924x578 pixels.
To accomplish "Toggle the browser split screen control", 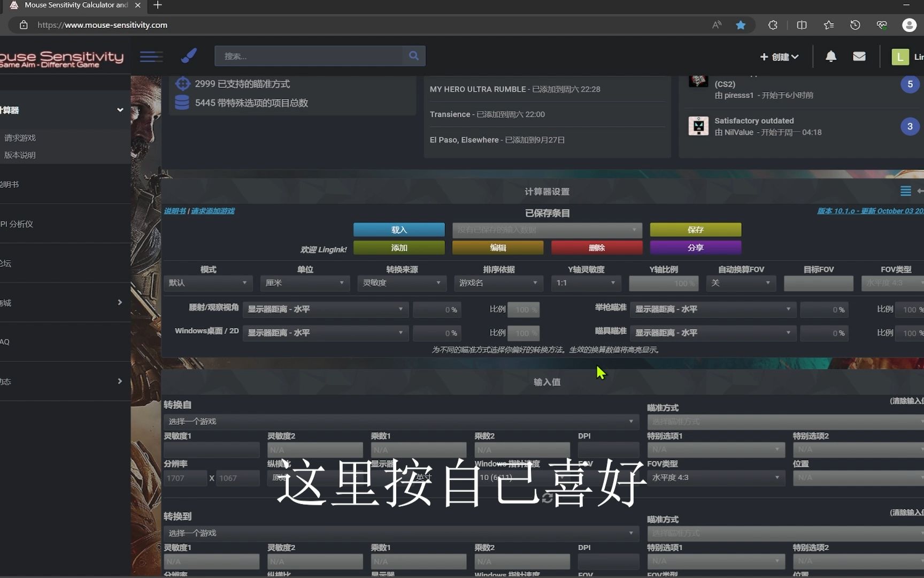I will click(802, 25).
